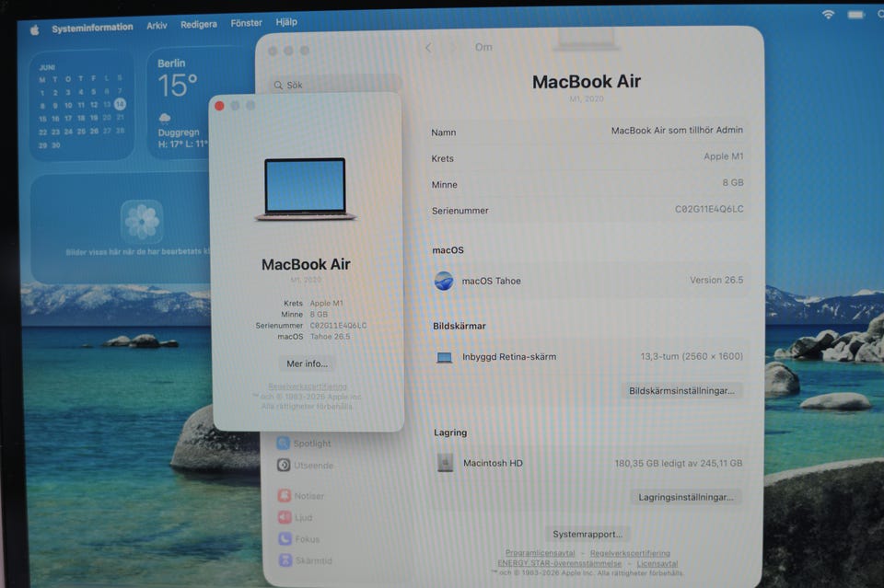
Task: Open Spotlight settings in sidebar
Action: coord(305,444)
